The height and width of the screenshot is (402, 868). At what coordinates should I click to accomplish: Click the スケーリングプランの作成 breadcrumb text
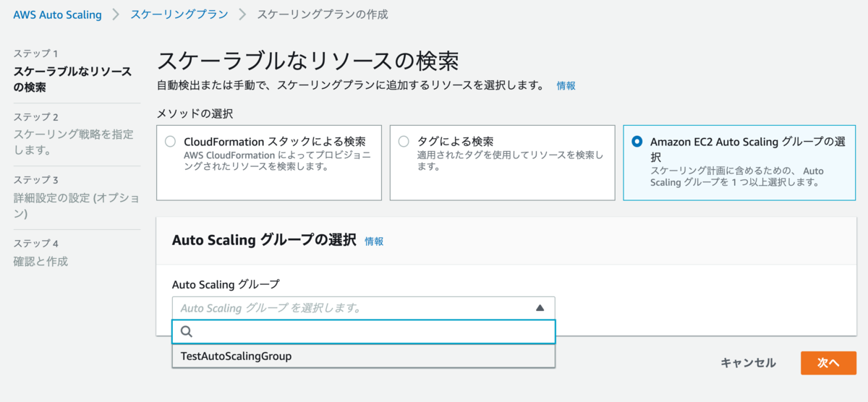tap(323, 14)
